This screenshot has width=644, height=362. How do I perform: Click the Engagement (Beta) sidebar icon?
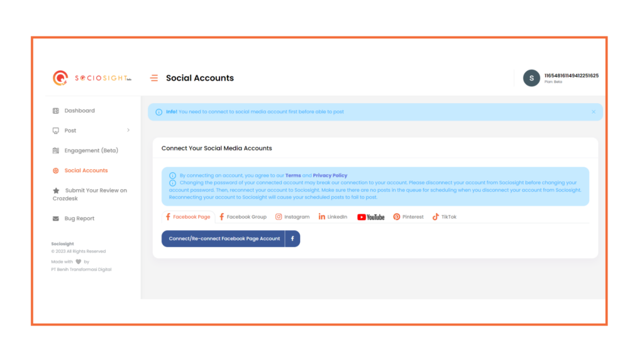click(56, 151)
